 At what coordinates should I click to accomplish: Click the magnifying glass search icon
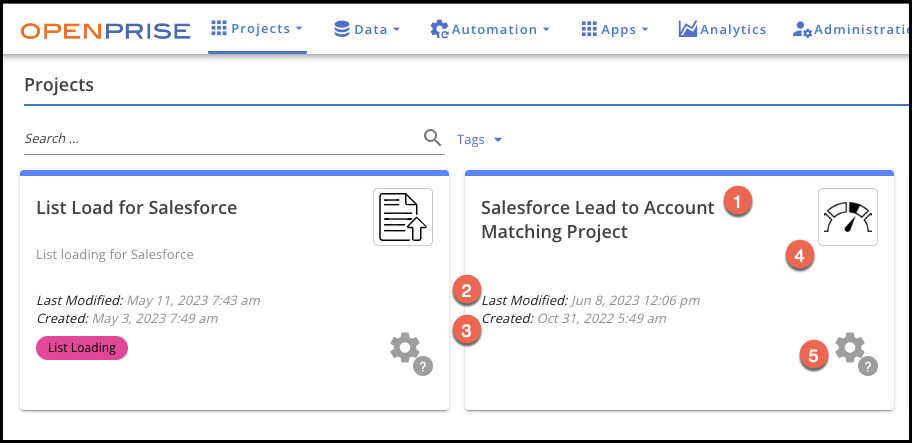point(432,138)
